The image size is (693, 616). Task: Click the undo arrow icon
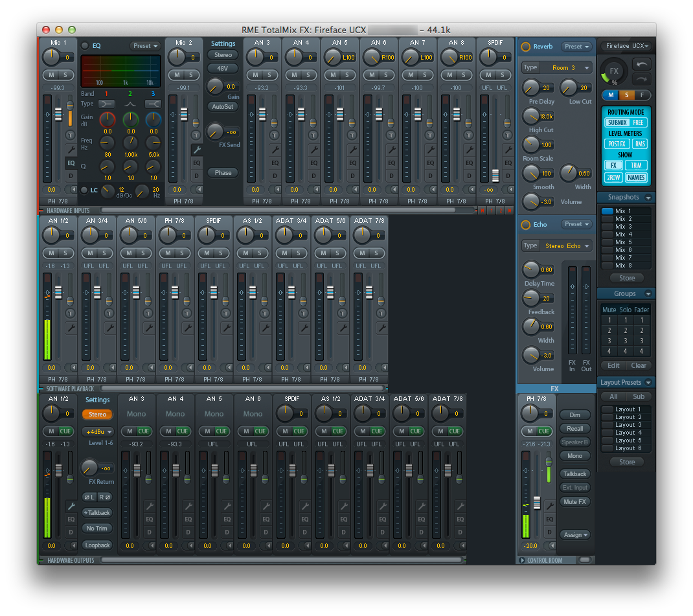[x=641, y=64]
